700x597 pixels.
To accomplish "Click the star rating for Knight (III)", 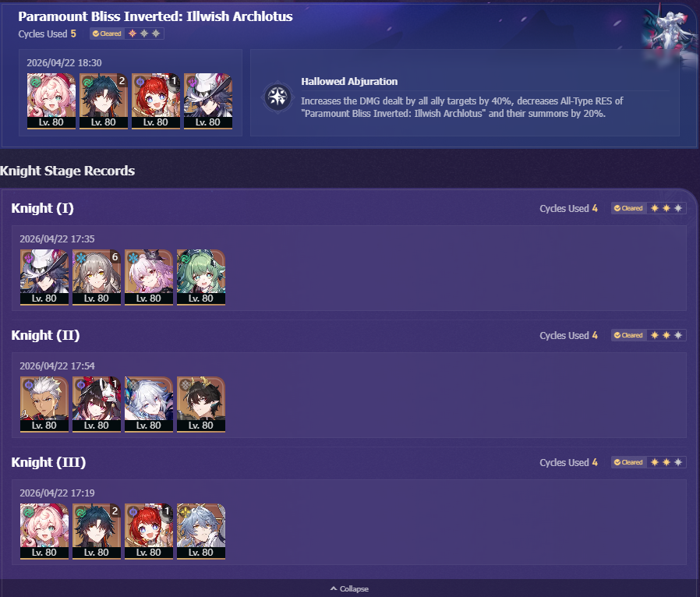I will [666, 462].
